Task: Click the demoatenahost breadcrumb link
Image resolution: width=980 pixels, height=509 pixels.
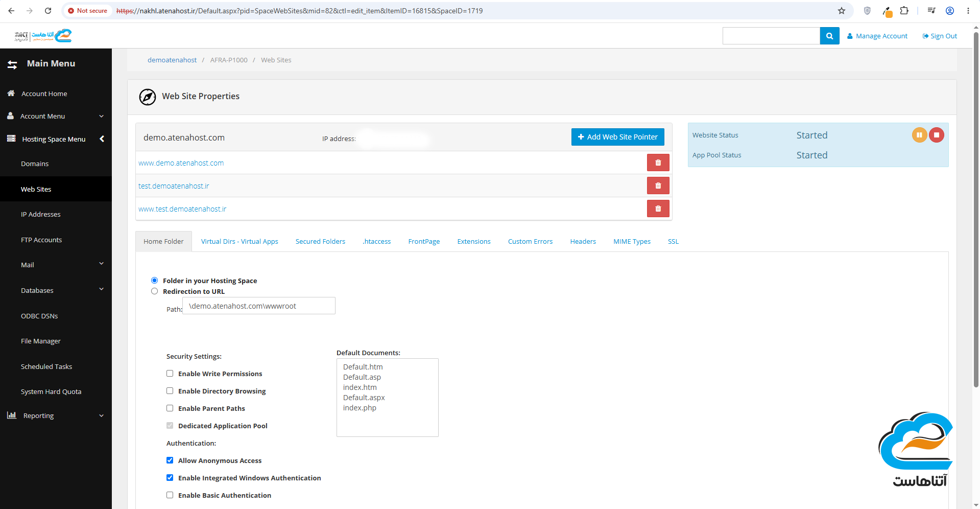Action: pyautogui.click(x=172, y=60)
